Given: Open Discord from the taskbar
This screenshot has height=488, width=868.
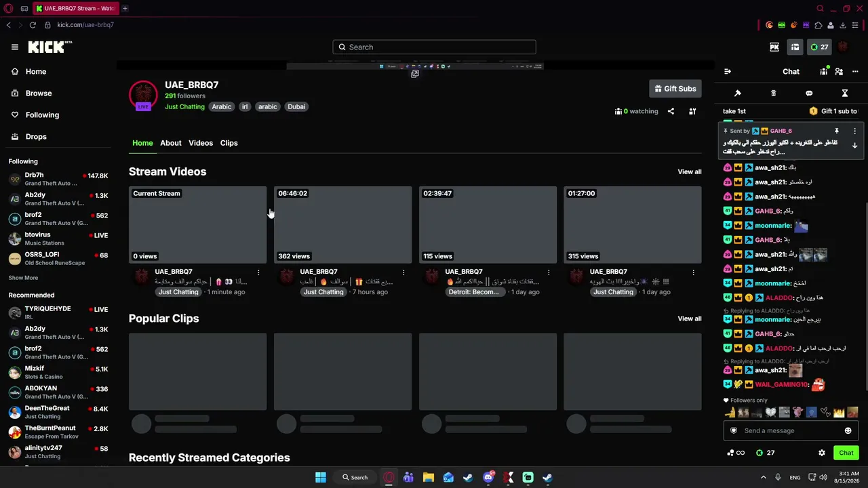Looking at the screenshot, I should pyautogui.click(x=488, y=477).
